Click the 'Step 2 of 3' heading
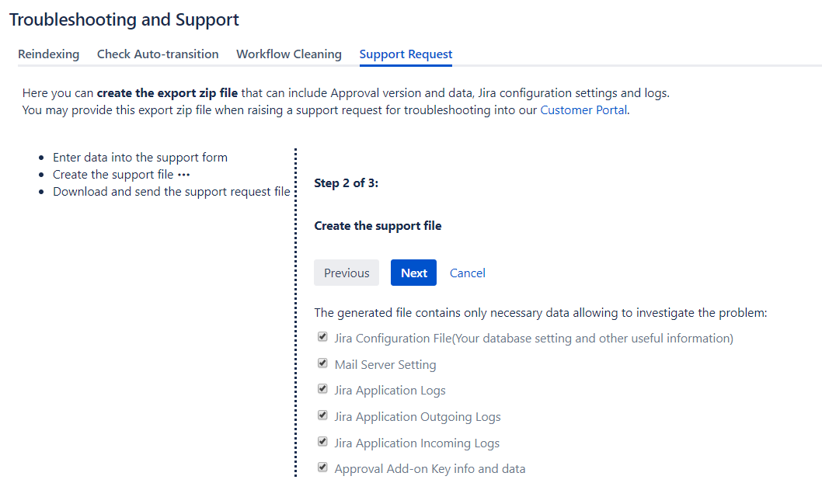 tap(346, 184)
